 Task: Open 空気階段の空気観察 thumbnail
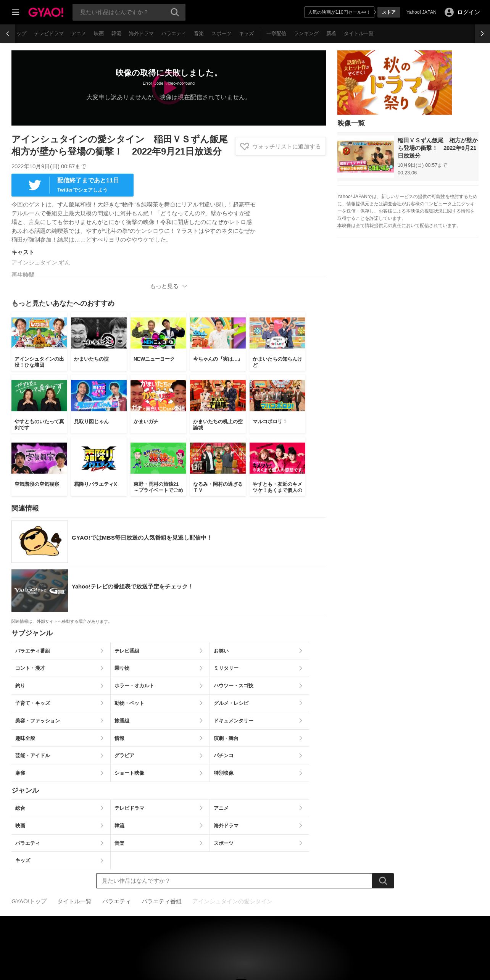(x=39, y=458)
